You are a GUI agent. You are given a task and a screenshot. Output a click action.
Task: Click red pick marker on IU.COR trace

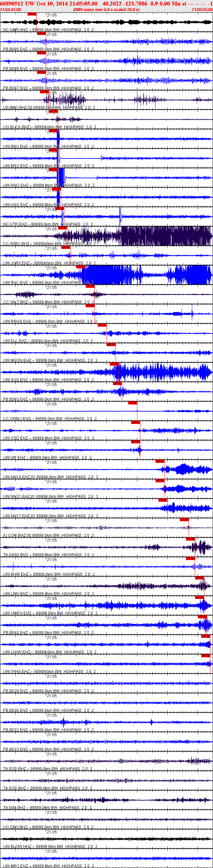pyautogui.click(x=184, y=520)
